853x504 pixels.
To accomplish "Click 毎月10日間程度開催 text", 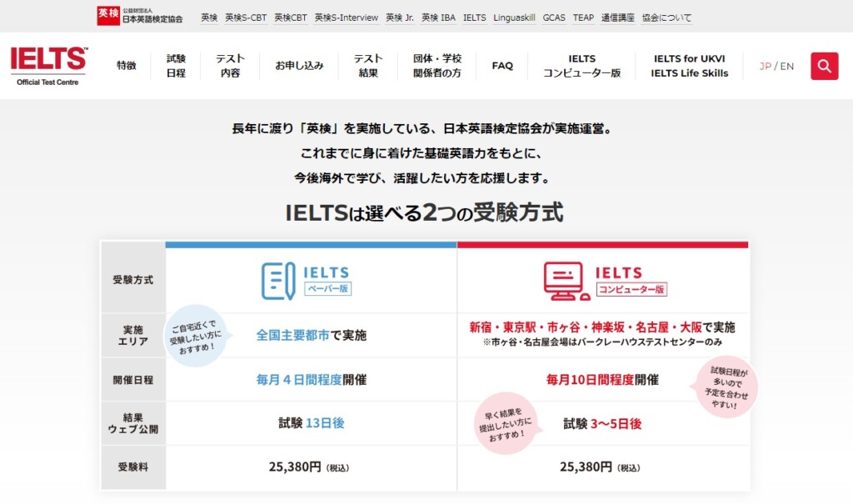I will (602, 379).
